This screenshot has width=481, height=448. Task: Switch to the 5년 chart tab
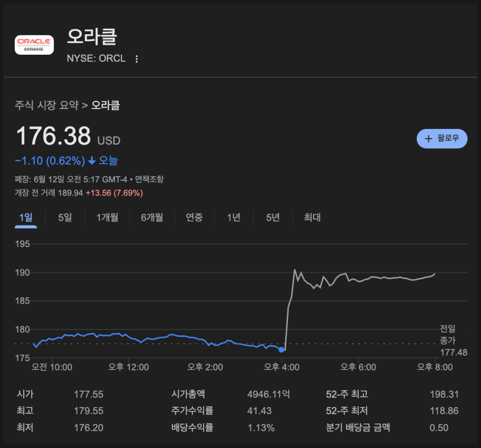(273, 218)
